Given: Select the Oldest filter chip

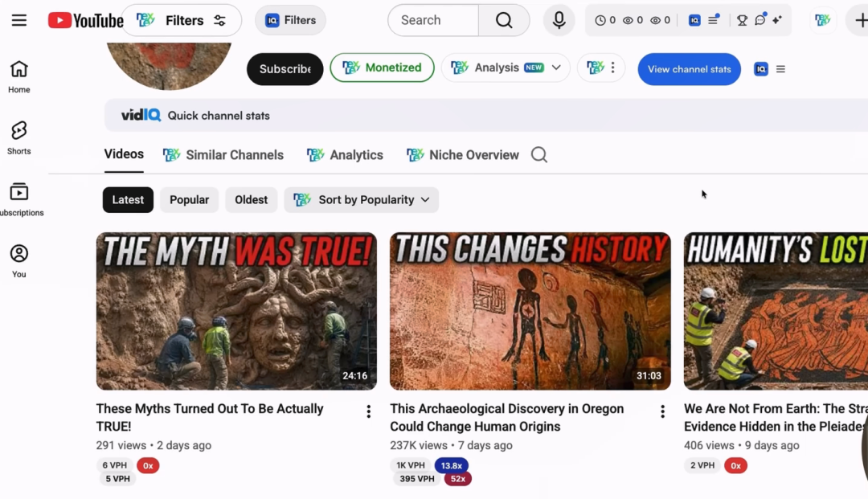Looking at the screenshot, I should [x=252, y=200].
